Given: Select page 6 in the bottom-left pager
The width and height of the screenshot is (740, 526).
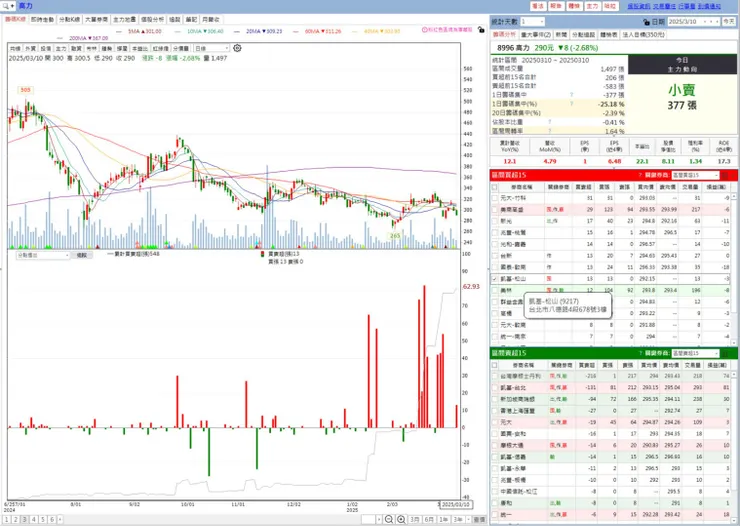Looking at the screenshot, I should pyautogui.click(x=51, y=519).
